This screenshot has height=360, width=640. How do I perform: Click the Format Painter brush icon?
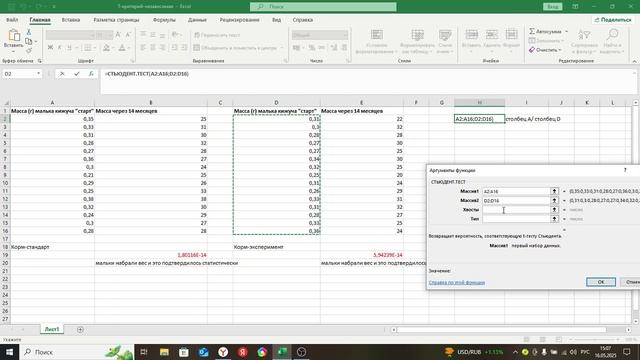(29, 51)
